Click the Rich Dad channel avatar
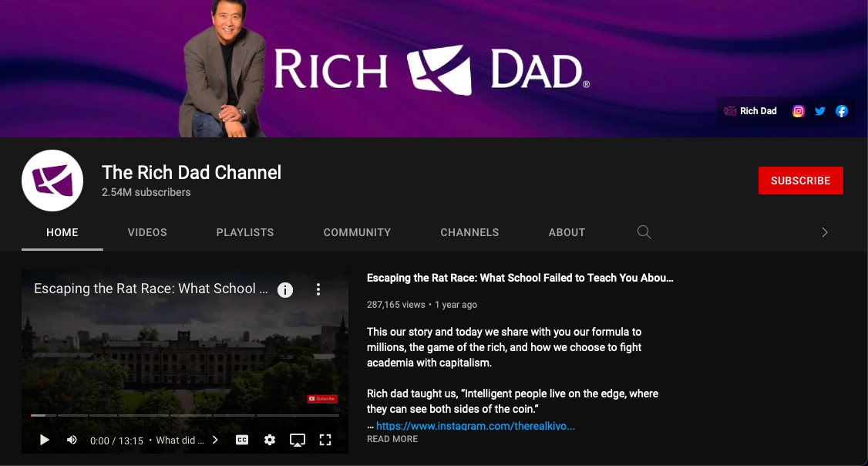Viewport: 868px width, 466px height. 52,180
